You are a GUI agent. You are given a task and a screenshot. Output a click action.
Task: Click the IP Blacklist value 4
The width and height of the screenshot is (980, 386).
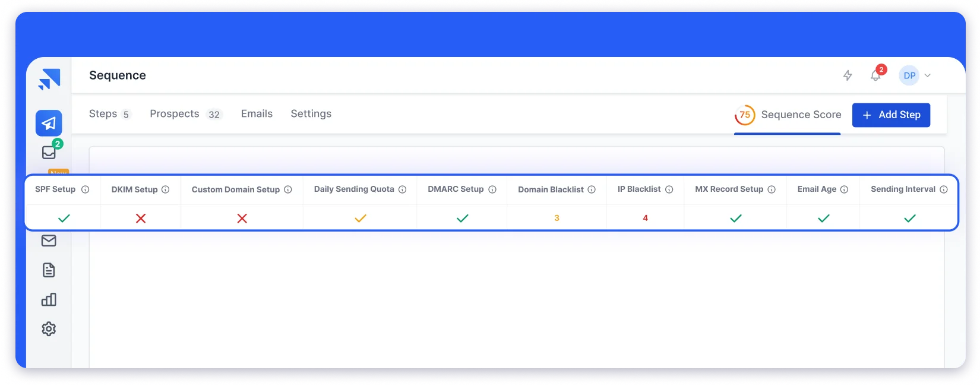[x=646, y=218]
